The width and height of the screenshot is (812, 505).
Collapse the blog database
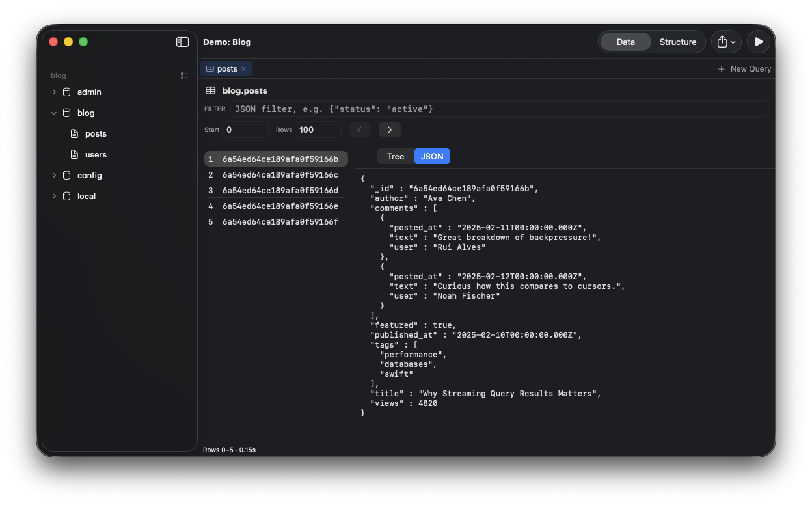[54, 113]
